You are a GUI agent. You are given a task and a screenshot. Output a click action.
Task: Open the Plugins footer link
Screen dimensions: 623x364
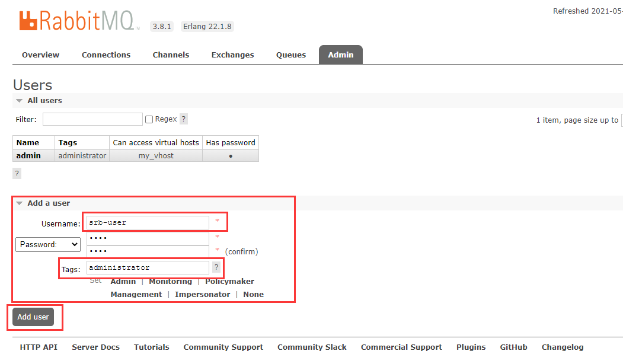471,347
